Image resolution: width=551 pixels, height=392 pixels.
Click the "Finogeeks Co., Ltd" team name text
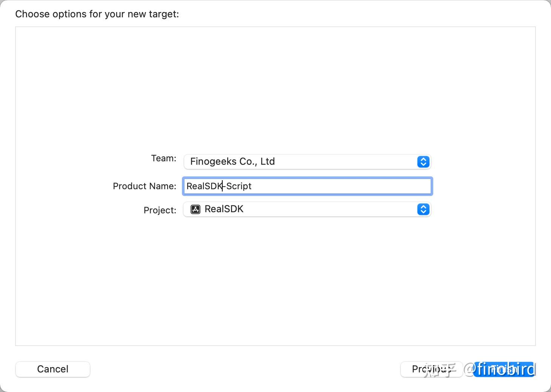tap(232, 162)
